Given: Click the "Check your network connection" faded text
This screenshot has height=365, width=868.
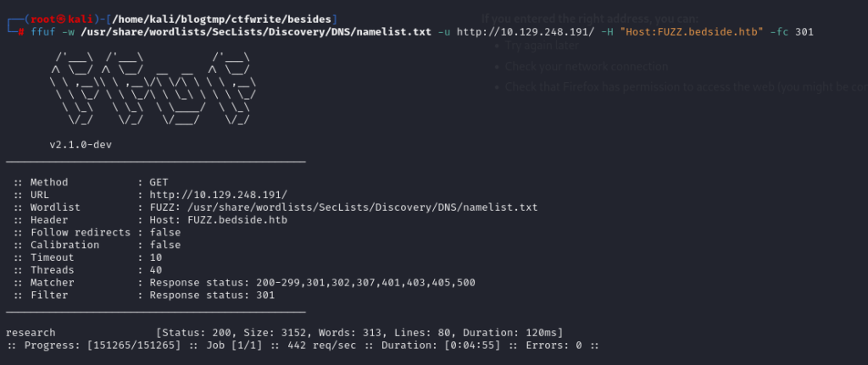Looking at the screenshot, I should click(587, 67).
